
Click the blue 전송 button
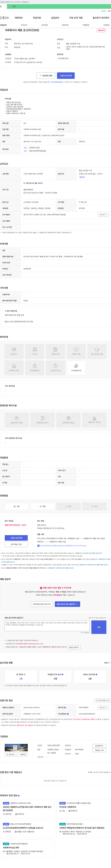[99, 627]
